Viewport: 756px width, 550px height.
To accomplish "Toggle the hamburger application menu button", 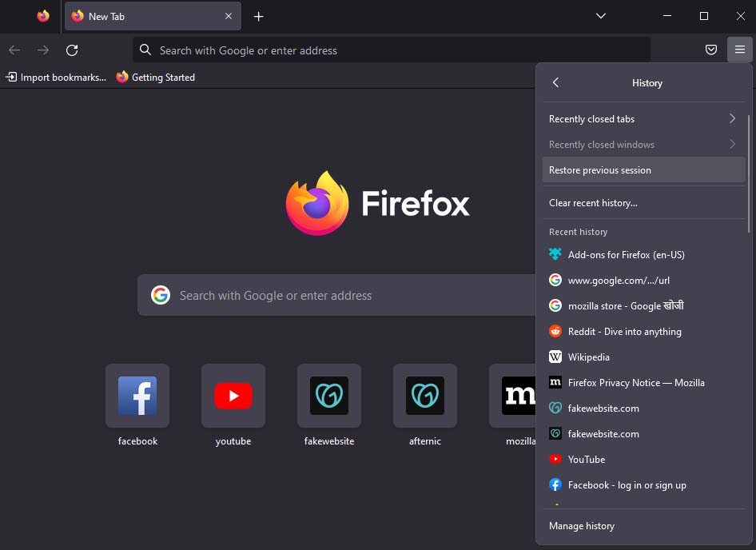I will click(740, 50).
